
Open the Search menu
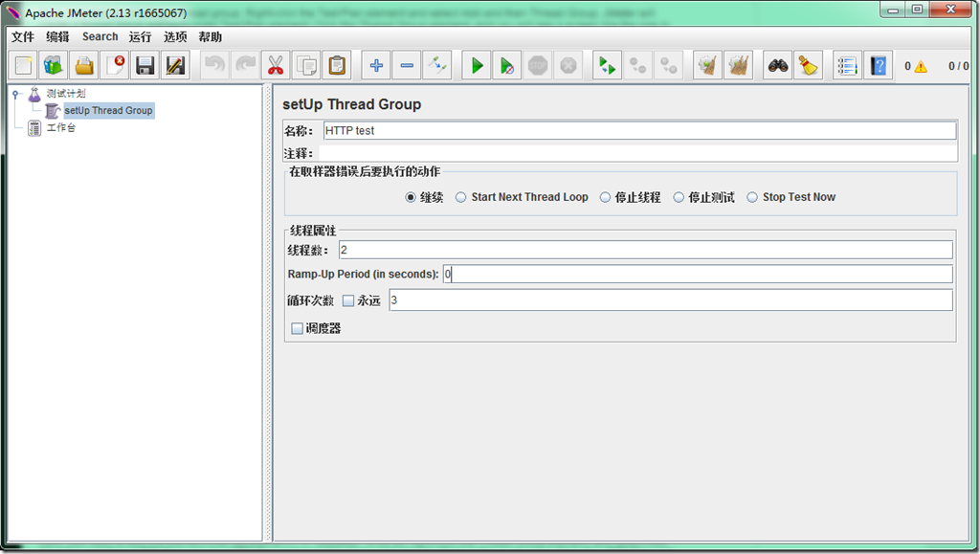point(100,37)
